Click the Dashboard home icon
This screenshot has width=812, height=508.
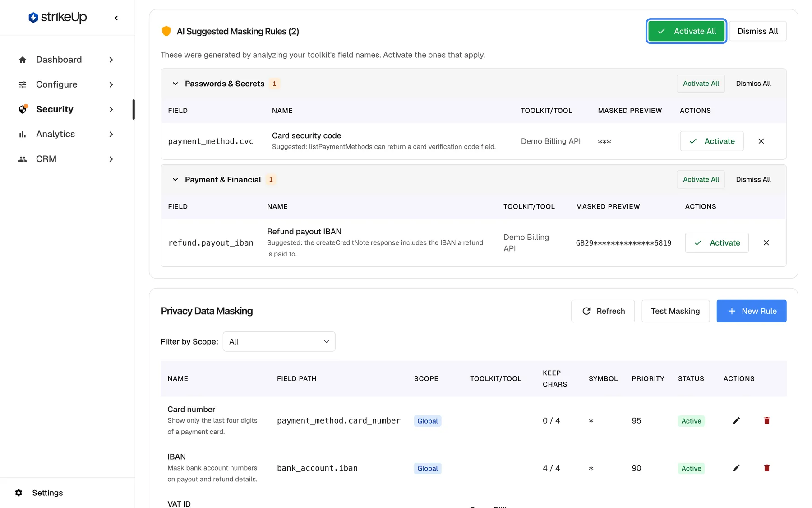23,60
